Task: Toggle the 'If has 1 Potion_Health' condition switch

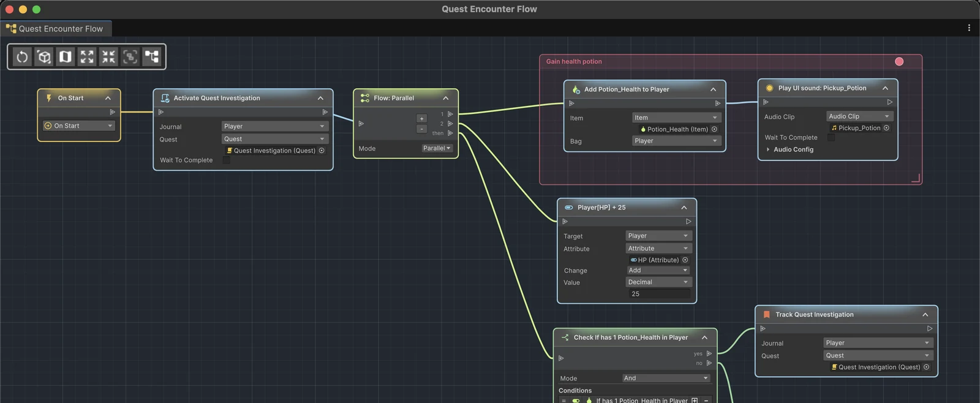Action: [576, 401]
